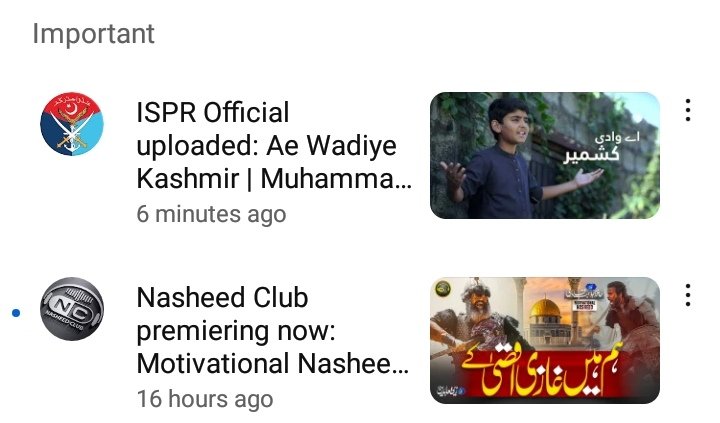Open Nasheed Club channel avatar
The height and width of the screenshot is (423, 720).
(x=72, y=309)
